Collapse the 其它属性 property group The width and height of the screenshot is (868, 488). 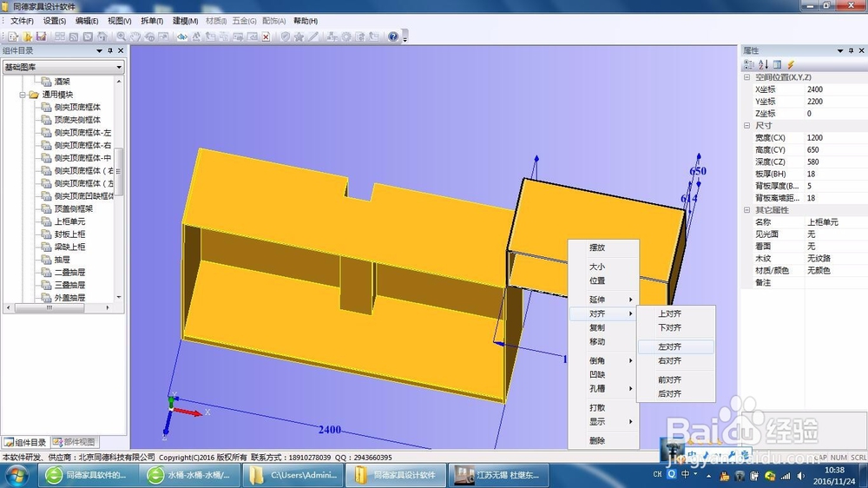tap(746, 210)
